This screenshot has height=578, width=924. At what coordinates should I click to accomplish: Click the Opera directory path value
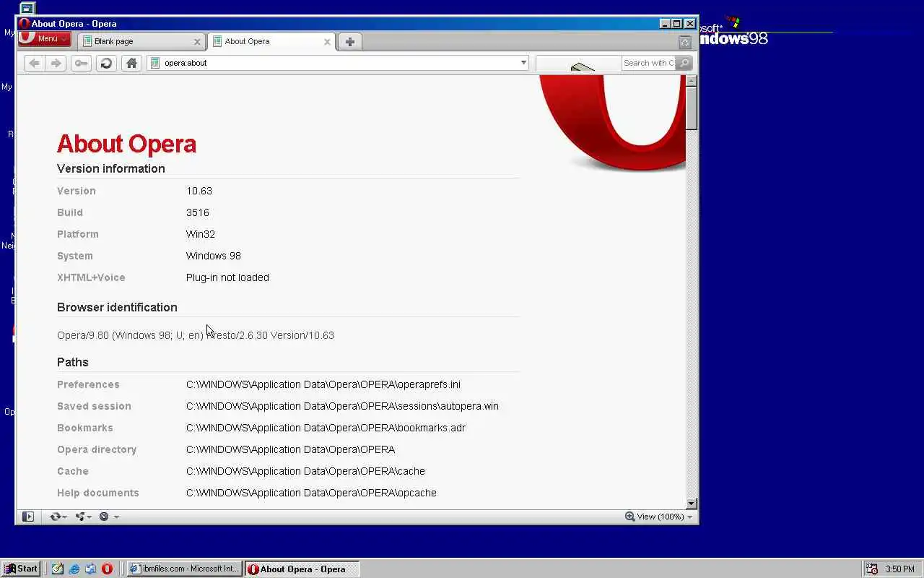tap(290, 449)
